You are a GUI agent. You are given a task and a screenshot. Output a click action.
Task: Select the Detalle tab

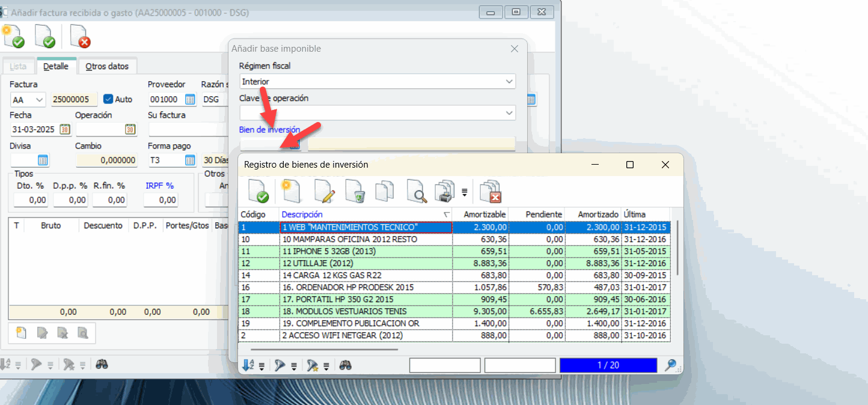click(56, 66)
